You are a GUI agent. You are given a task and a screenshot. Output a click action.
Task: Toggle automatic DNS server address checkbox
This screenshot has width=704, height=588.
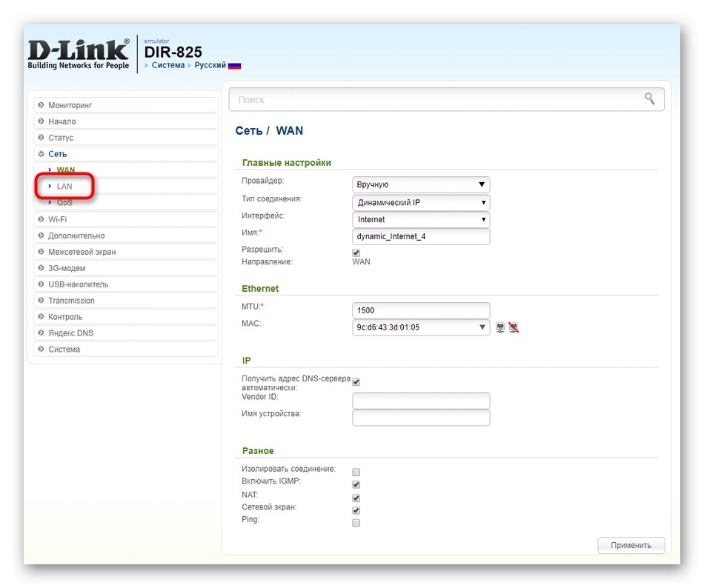356,381
